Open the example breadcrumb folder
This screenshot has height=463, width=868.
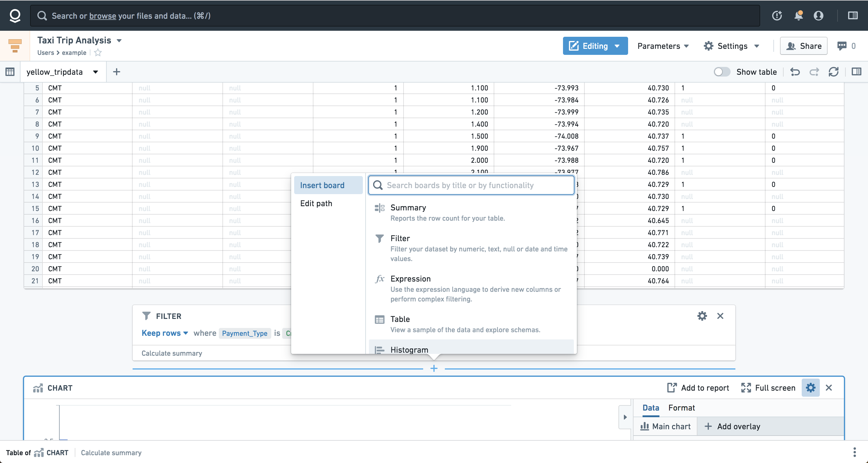[74, 52]
